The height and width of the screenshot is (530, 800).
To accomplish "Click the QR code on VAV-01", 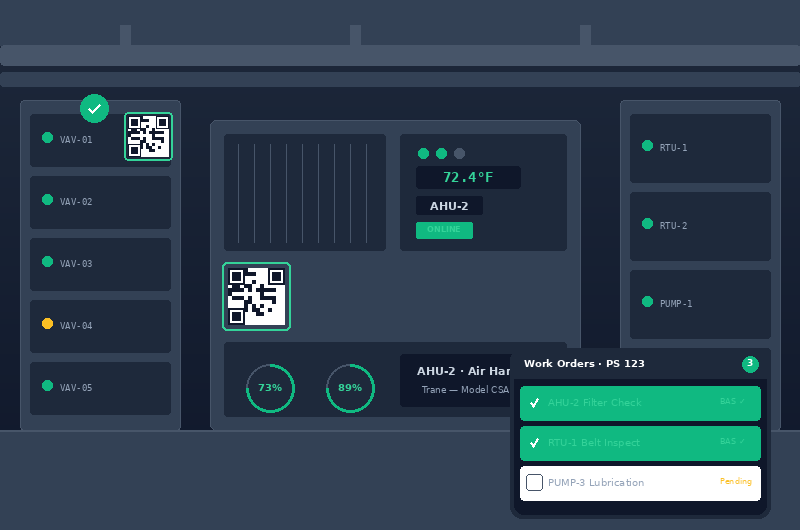I will click(148, 136).
